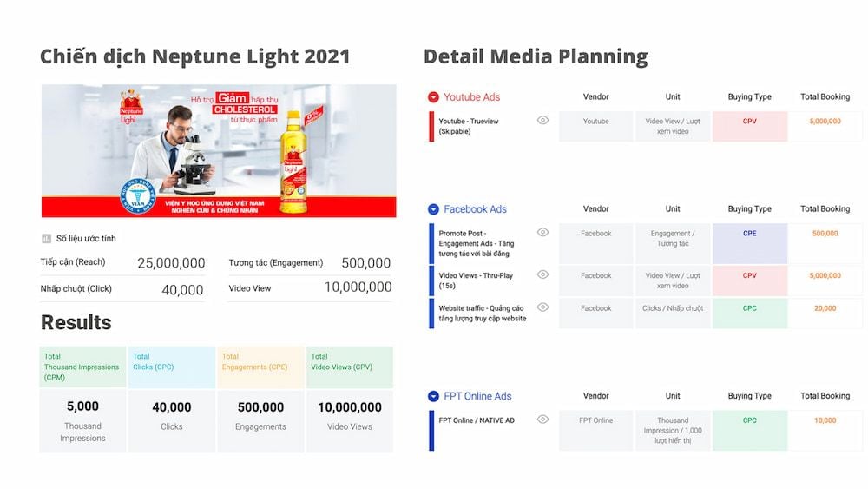Click the 500,000 Engagements result
868x489 pixels.
point(260,421)
